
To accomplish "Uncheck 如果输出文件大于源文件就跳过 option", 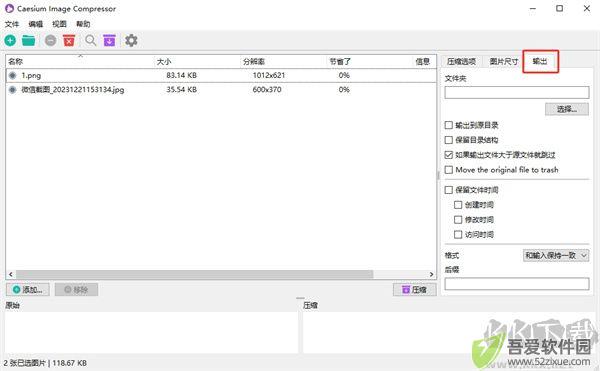I will 449,155.
